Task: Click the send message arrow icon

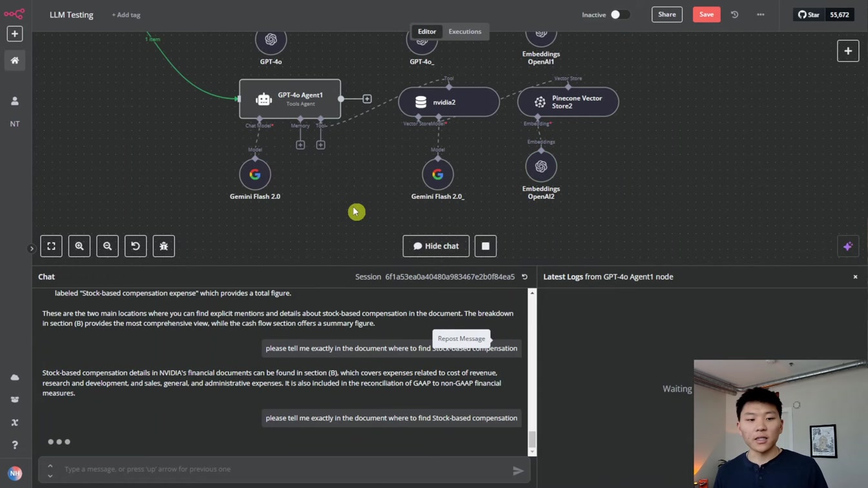Action: pos(518,471)
